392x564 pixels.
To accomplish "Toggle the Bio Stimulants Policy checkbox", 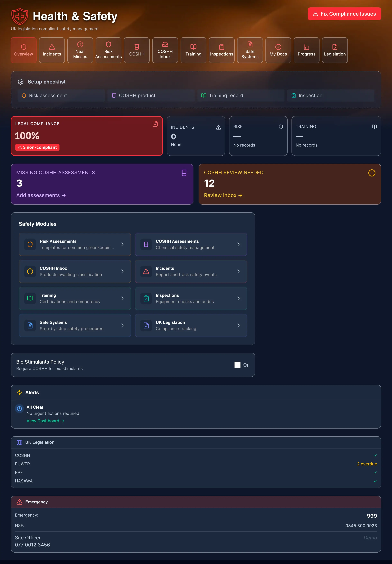I will (x=237, y=365).
